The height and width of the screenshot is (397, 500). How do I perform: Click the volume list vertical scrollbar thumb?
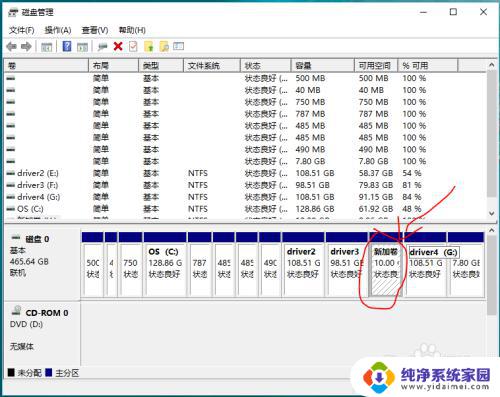[x=491, y=133]
